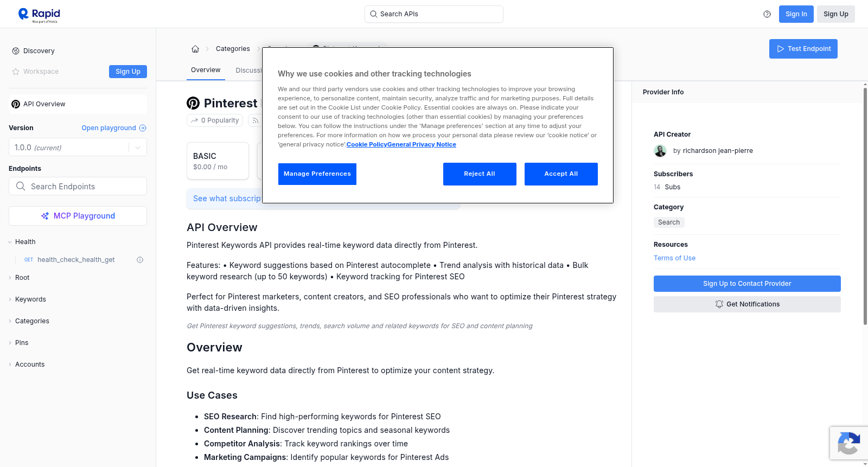
Task: Click richardson jean-pierre's avatar
Action: point(660,151)
